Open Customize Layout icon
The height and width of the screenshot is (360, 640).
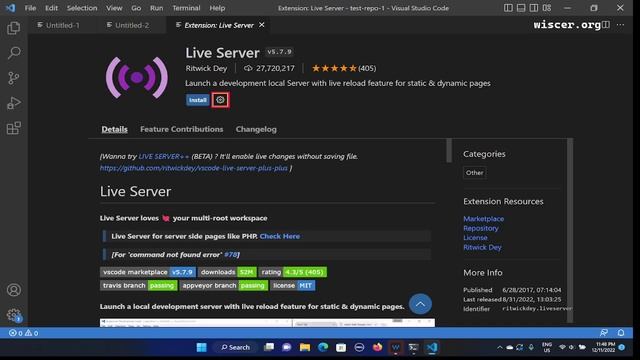(x=547, y=8)
